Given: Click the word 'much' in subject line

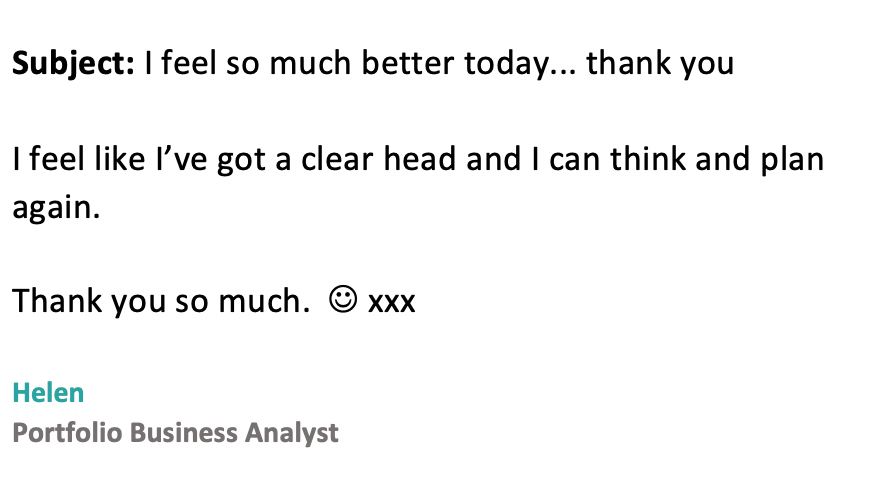Looking at the screenshot, I should 310,63.
